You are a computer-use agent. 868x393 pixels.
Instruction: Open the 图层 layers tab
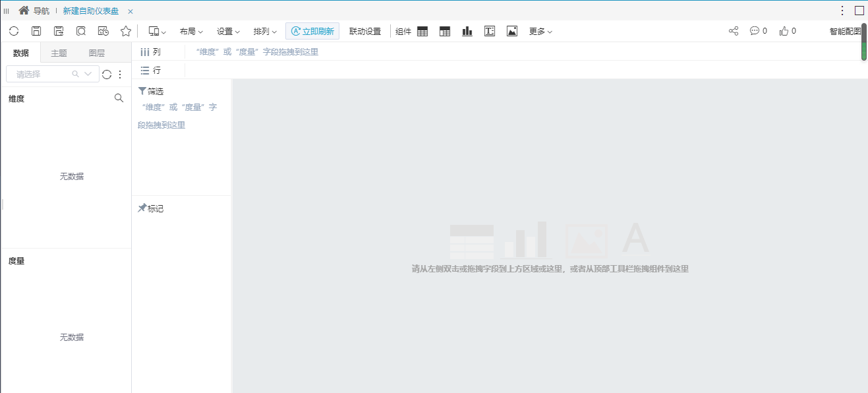(x=97, y=52)
